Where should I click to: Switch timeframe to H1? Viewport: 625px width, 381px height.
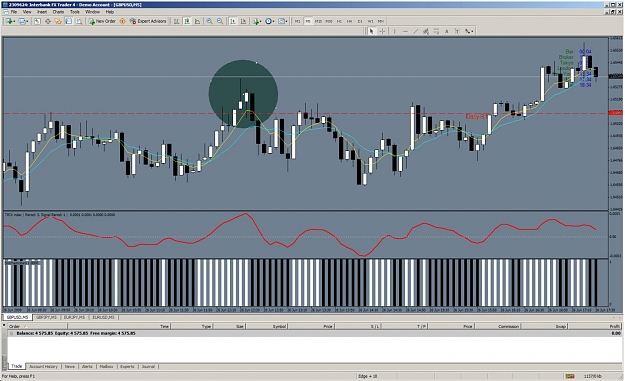[x=339, y=21]
